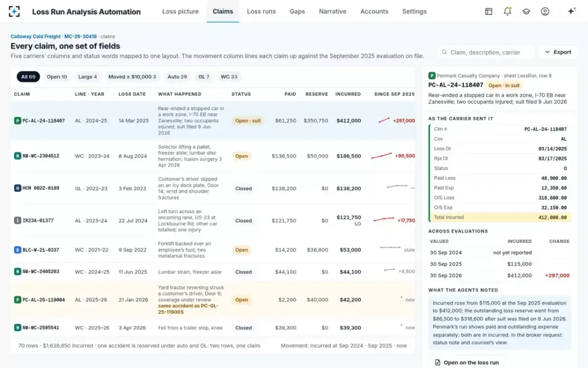Viewport: 588px width, 368px height.
Task: Click the Open · in suit badge in detail panel
Action: pyautogui.click(x=504, y=85)
